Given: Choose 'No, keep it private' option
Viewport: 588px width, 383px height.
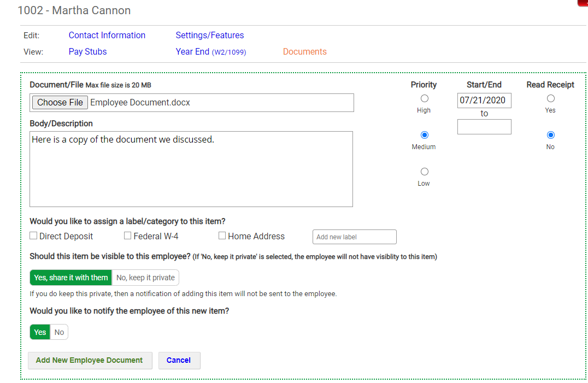Looking at the screenshot, I should click(x=145, y=278).
